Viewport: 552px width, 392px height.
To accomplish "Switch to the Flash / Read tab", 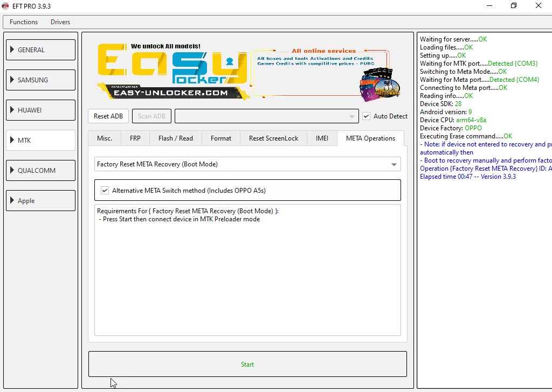I will 176,138.
